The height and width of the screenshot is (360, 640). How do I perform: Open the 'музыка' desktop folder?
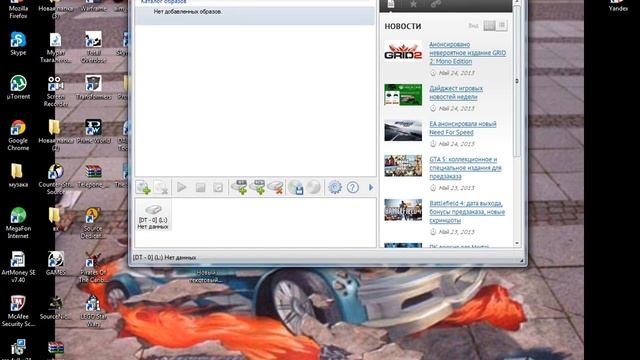tap(18, 176)
